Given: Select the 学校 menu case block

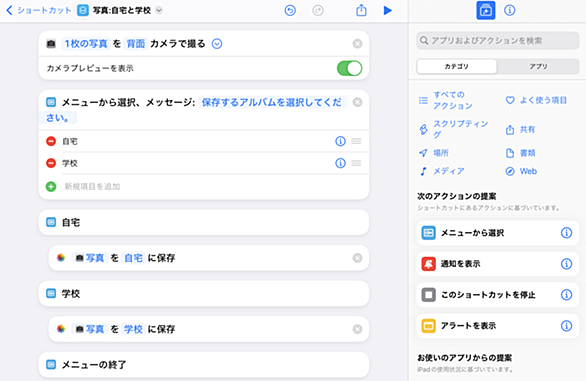Looking at the screenshot, I should (204, 294).
